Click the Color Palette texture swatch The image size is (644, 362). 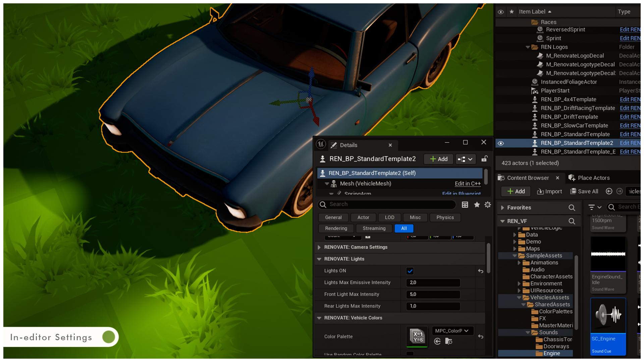(417, 337)
